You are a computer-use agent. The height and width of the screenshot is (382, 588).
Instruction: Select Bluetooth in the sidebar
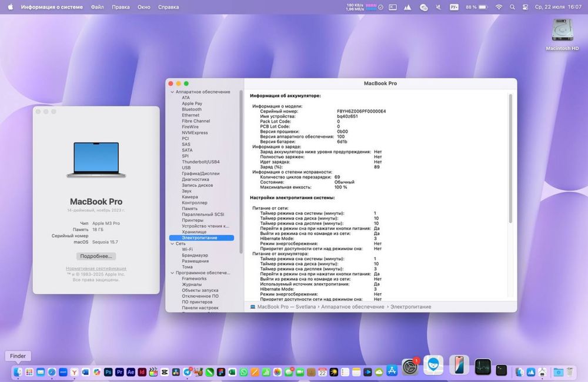pos(192,109)
